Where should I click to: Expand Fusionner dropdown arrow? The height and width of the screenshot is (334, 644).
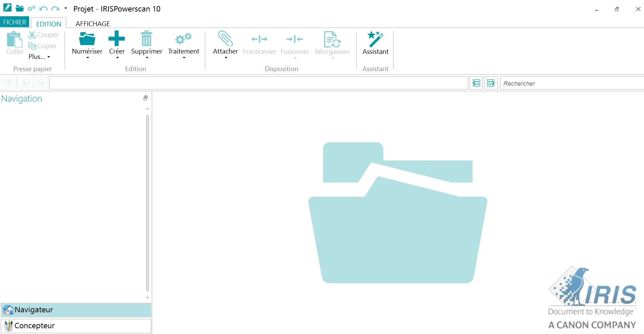click(x=295, y=58)
